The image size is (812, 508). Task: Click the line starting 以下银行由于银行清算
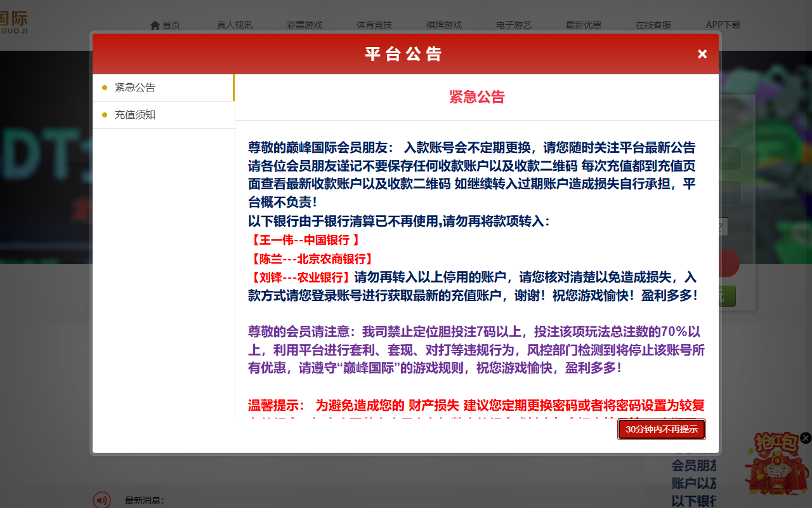398,222
